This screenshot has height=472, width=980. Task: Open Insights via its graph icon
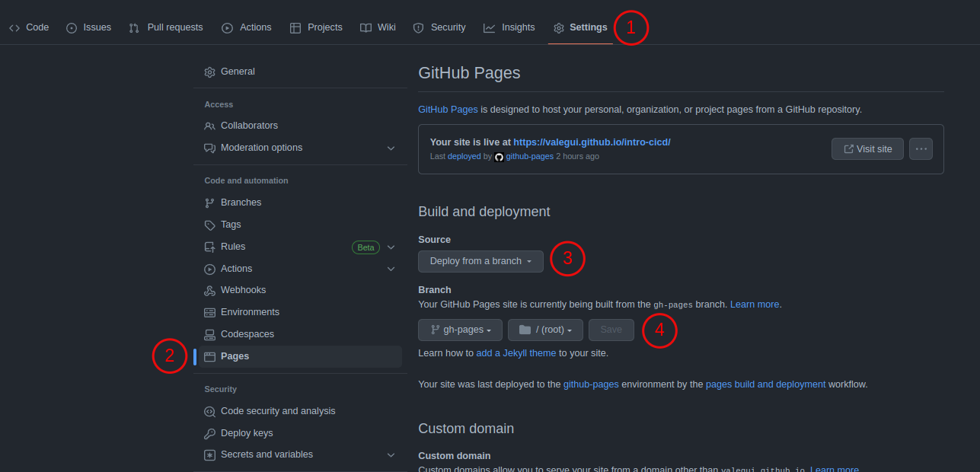(488, 27)
